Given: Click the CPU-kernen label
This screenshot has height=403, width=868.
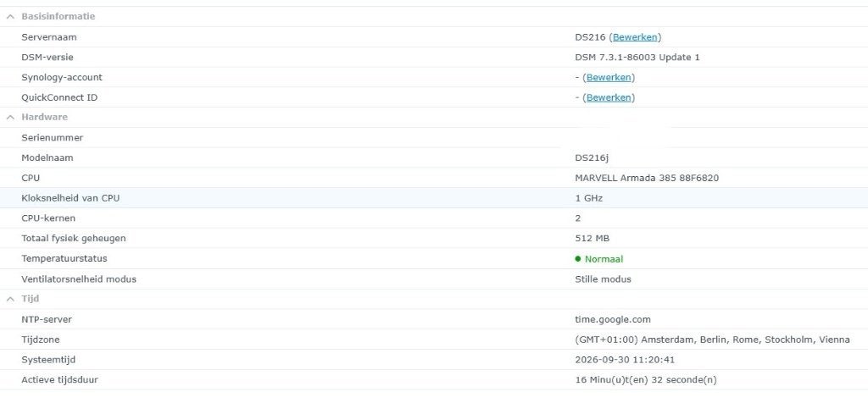Looking at the screenshot, I should 48,218.
